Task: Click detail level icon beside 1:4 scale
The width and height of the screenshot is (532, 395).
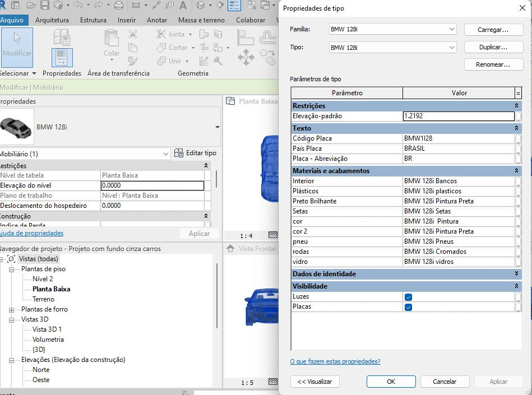Action: 273,235
